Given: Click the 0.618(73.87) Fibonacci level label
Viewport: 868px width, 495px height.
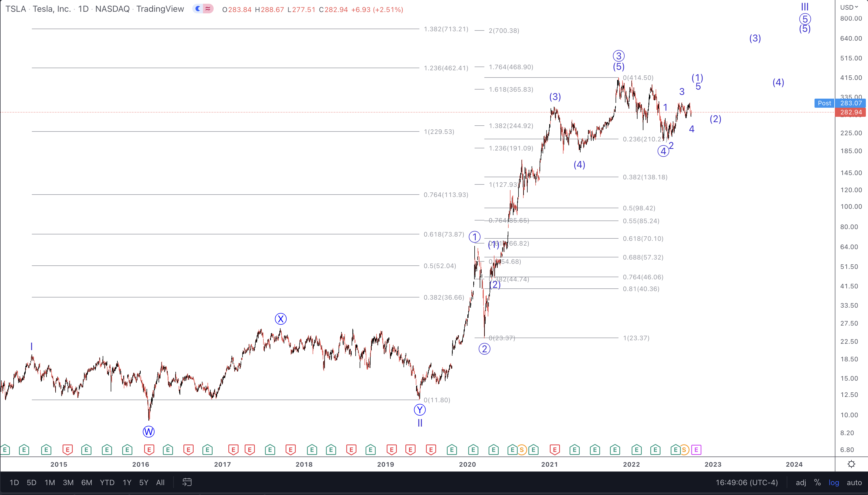Looking at the screenshot, I should pos(444,234).
